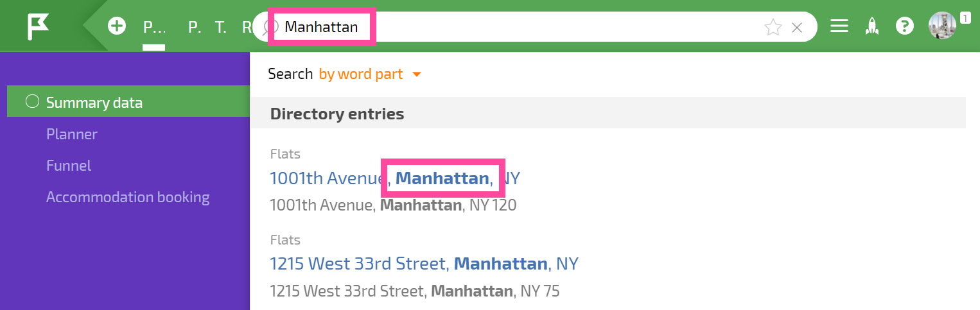
Task: Open the hamburger menu icon
Action: click(x=839, y=26)
